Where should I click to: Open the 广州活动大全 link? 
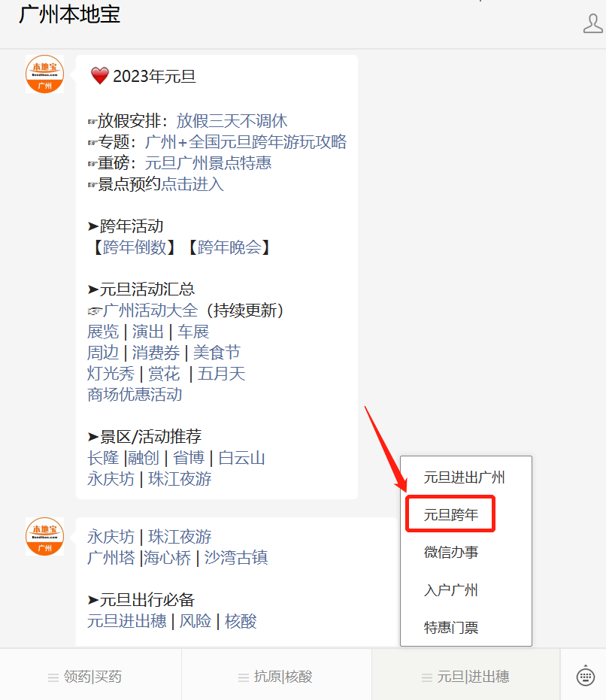point(150,311)
